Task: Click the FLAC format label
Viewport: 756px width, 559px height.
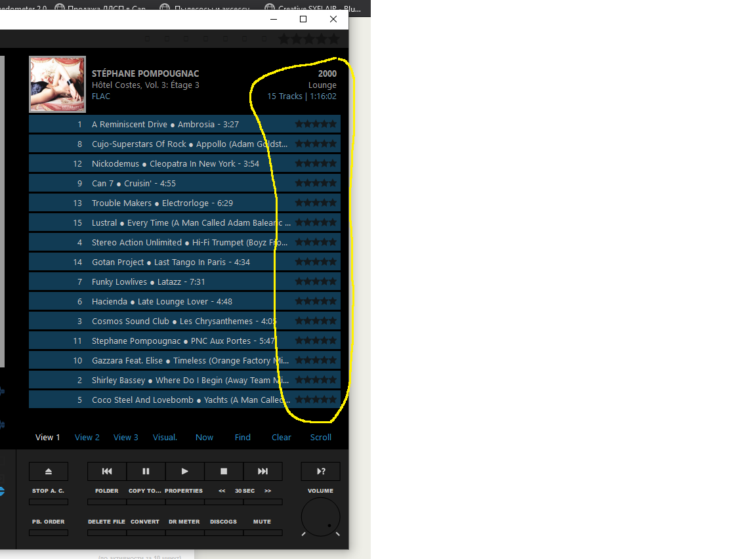Action: point(101,96)
